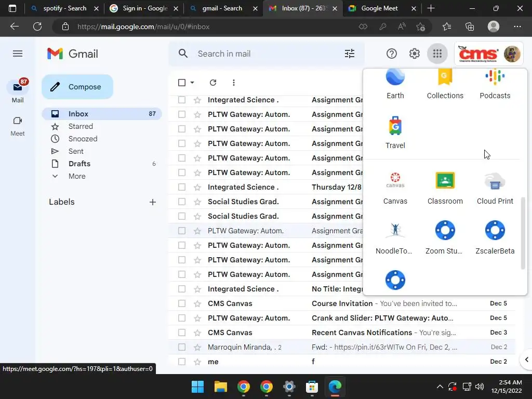Go back to previous page
Screen dimensions: 532x399
14,26
